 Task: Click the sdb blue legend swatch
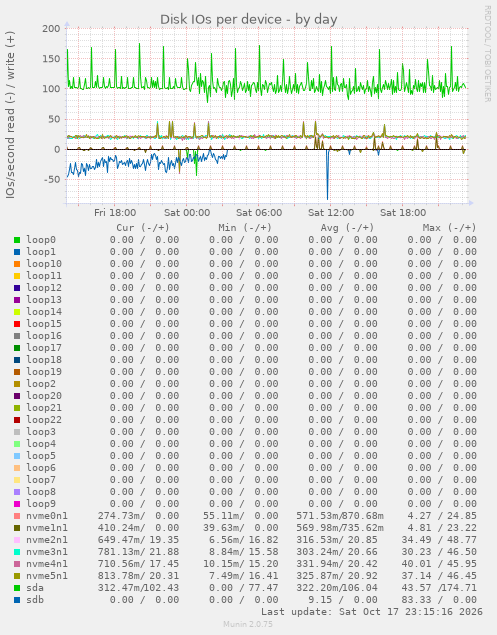(x=17, y=600)
